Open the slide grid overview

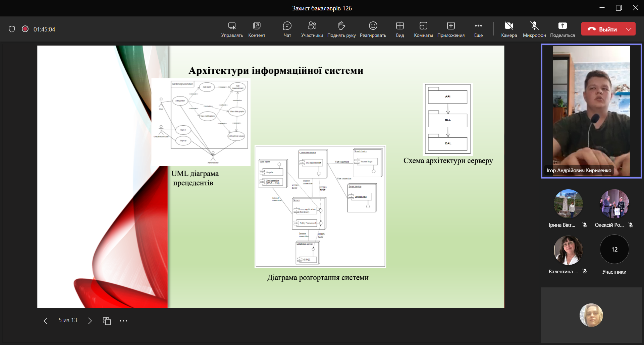(107, 321)
